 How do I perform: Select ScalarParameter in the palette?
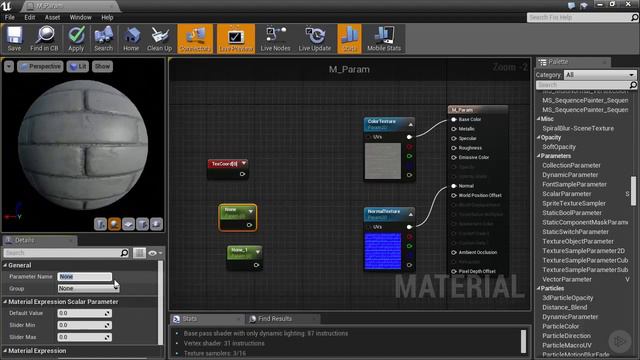pyautogui.click(x=567, y=194)
